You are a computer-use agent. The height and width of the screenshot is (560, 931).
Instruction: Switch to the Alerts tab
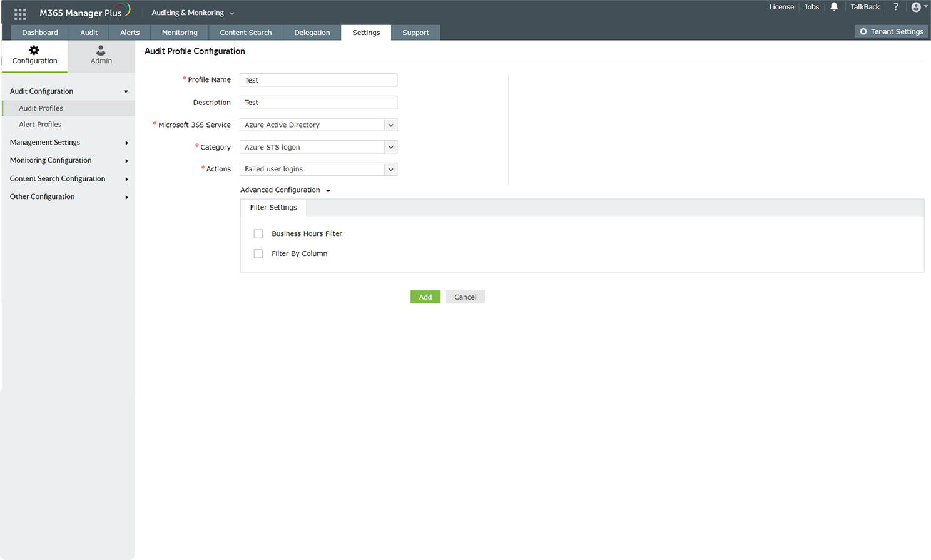(130, 33)
